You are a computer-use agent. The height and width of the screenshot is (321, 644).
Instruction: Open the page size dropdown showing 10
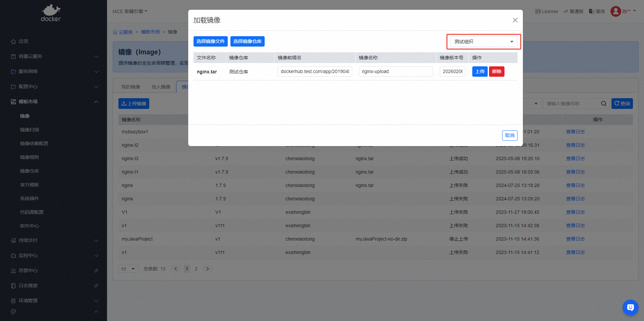(128, 269)
